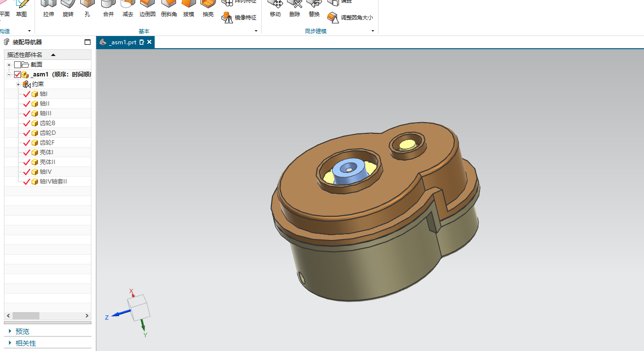Expand the 相关性 section
Image resolution: width=644 pixels, height=351 pixels.
pyautogui.click(x=10, y=343)
